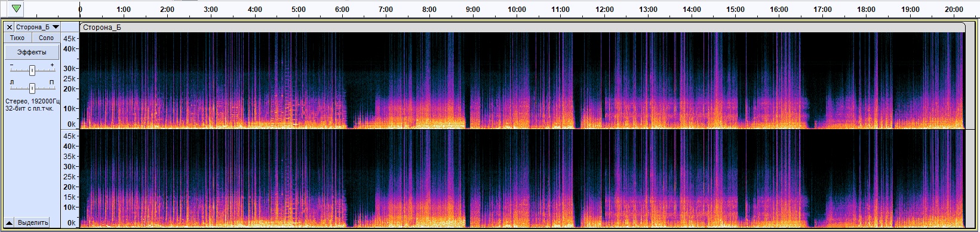Screen dimensions: 980x232
Task: Click the 'Стерео, 192000Гц' track info text
Action: 32,102
